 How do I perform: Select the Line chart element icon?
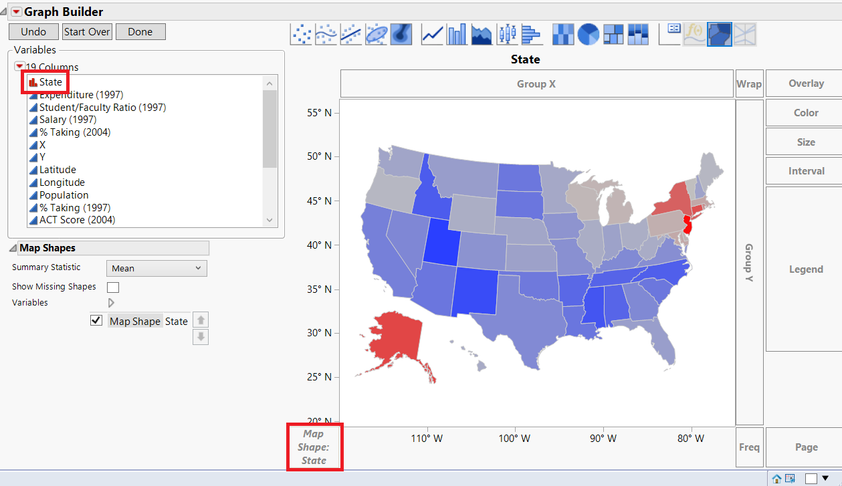point(432,34)
